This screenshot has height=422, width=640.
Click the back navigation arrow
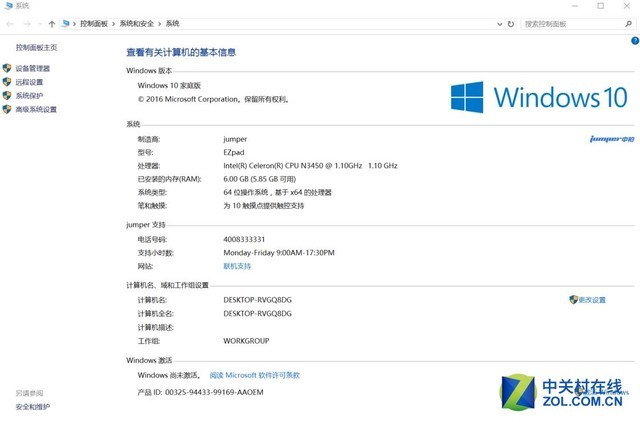(10, 24)
